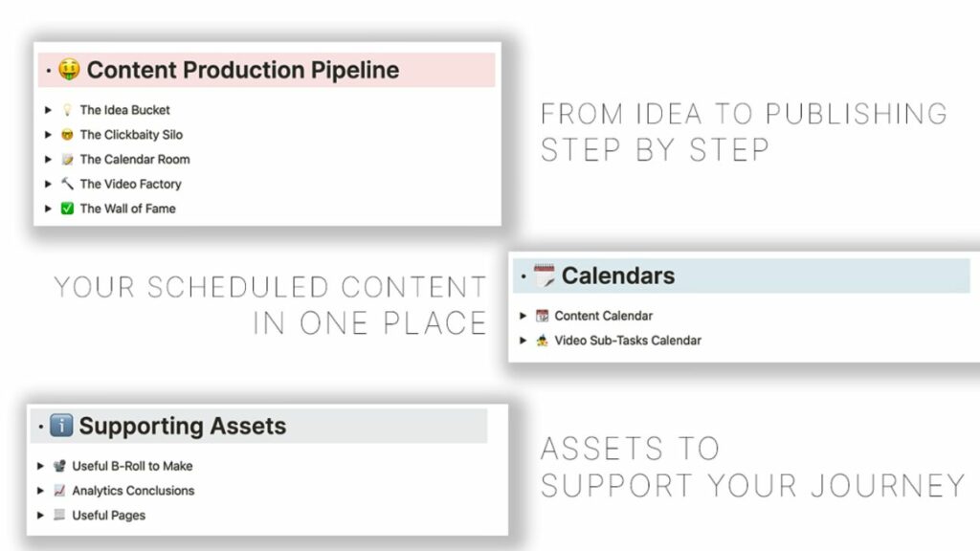The image size is (980, 551).
Task: Expand the Useful Pages toggle arrow
Action: [x=42, y=514]
